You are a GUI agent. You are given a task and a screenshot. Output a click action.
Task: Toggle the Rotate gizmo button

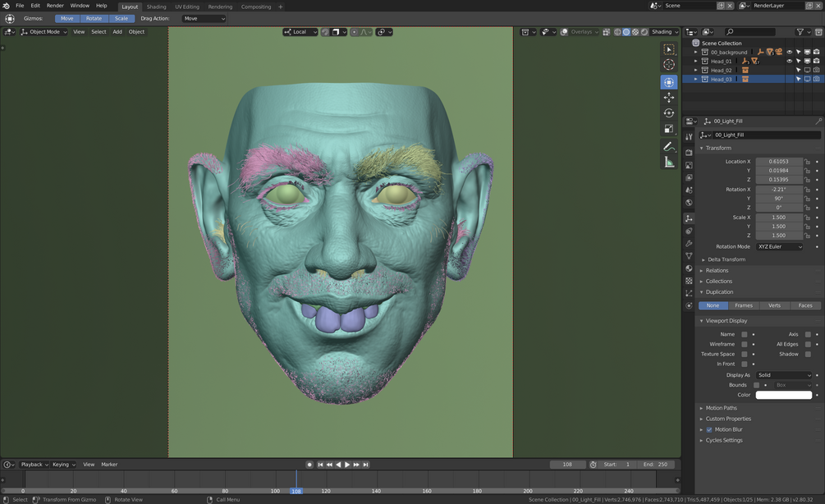click(x=94, y=18)
